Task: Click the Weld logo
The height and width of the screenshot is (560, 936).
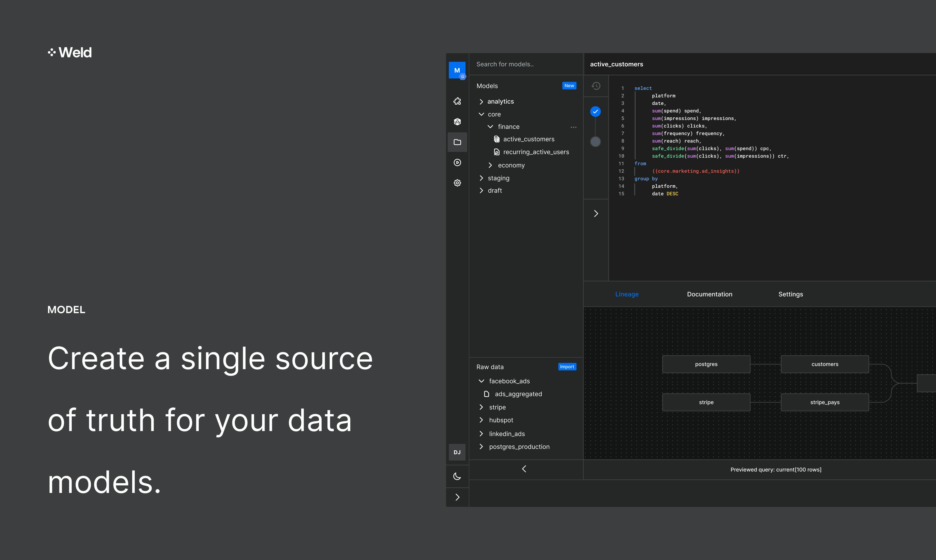Action: (x=70, y=53)
